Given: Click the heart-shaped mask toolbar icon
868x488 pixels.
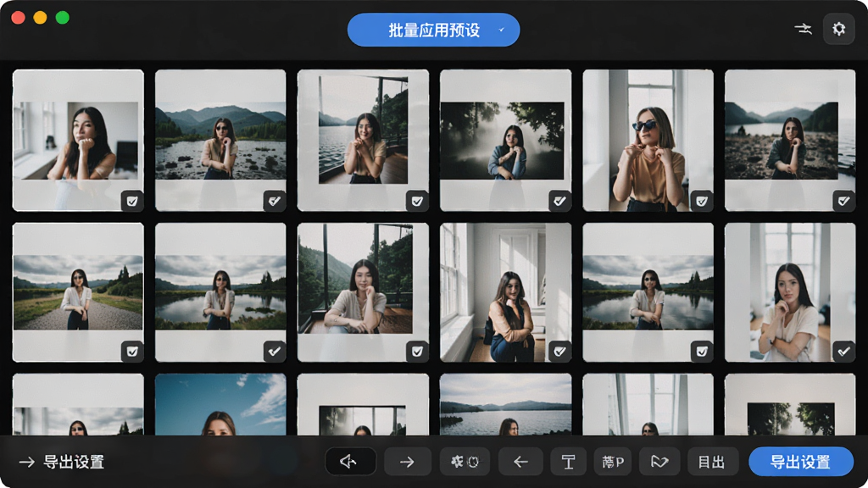Looking at the screenshot, I should coord(659,462).
